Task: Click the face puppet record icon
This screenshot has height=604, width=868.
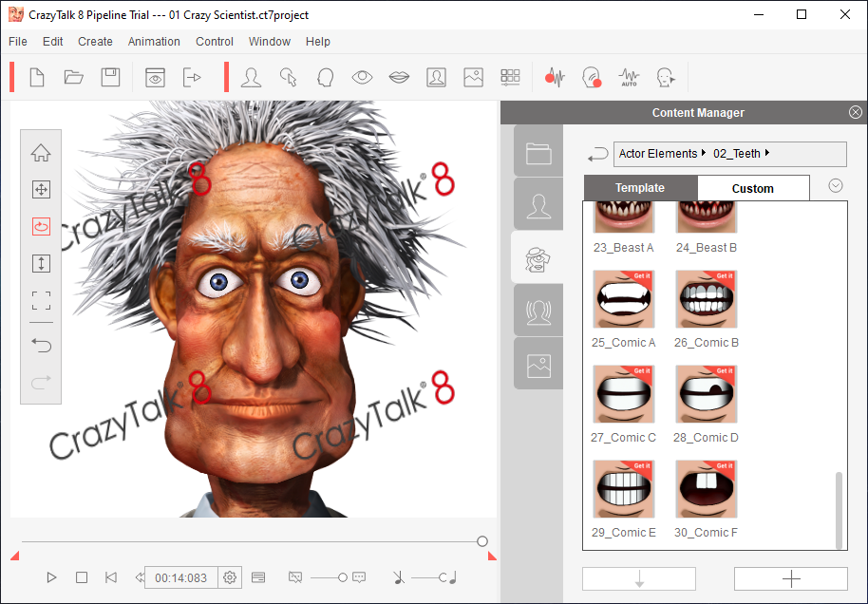Action: point(592,77)
